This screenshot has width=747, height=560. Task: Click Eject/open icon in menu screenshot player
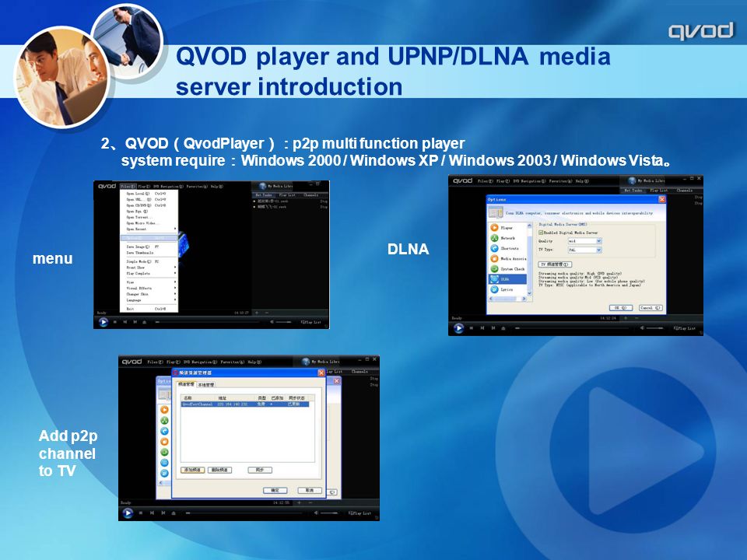click(x=145, y=322)
